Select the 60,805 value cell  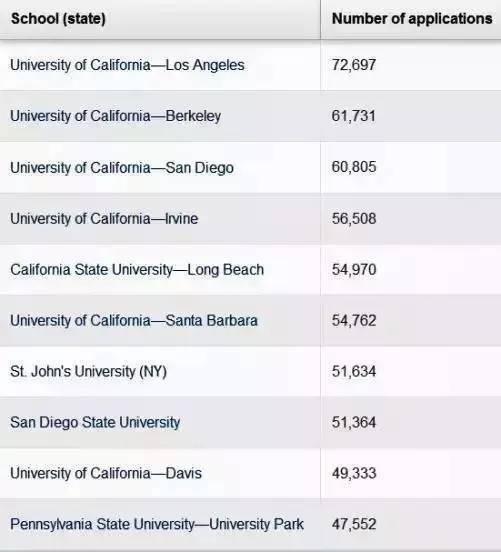tap(354, 167)
